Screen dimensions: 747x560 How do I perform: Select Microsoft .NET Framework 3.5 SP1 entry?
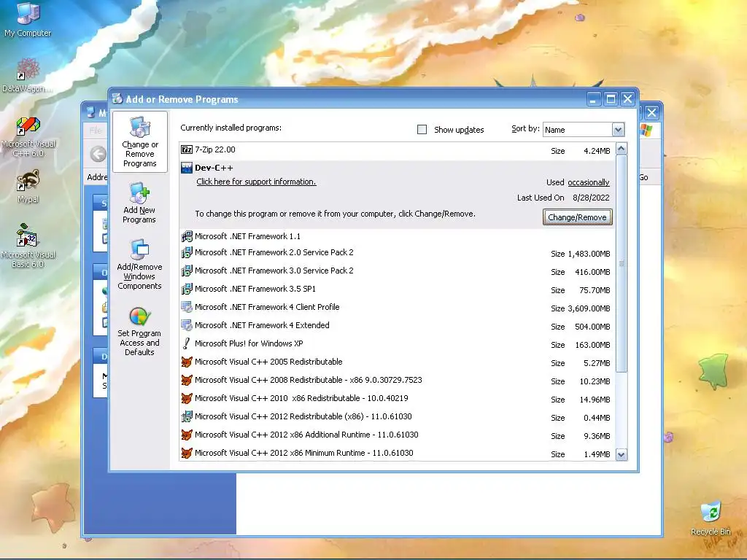coord(398,289)
